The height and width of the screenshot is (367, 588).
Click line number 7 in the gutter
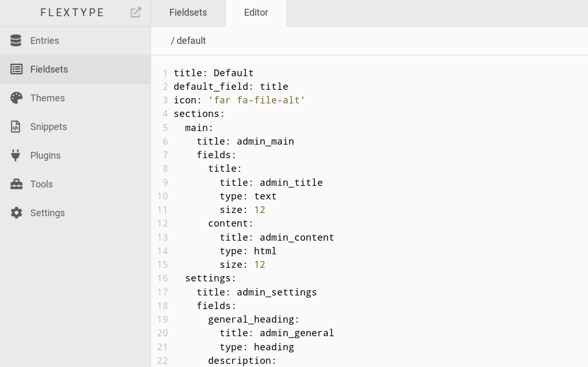pyautogui.click(x=165, y=155)
